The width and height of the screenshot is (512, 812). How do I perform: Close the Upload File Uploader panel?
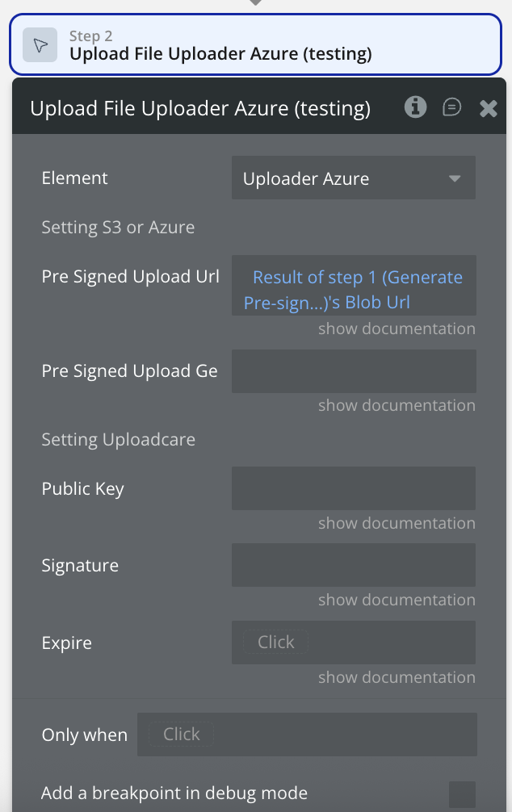click(488, 108)
